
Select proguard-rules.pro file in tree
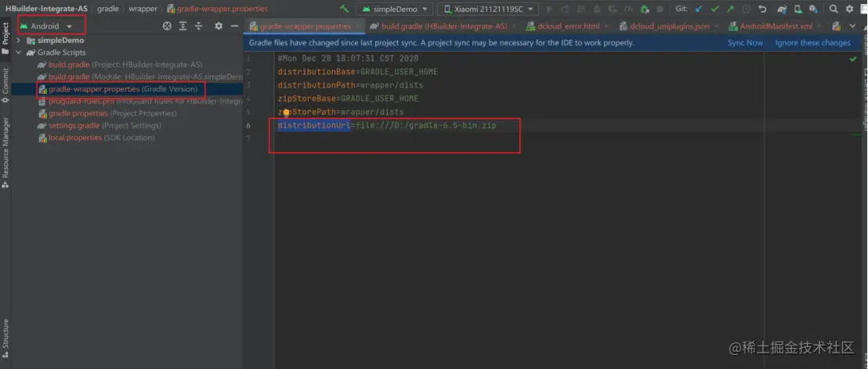140,101
